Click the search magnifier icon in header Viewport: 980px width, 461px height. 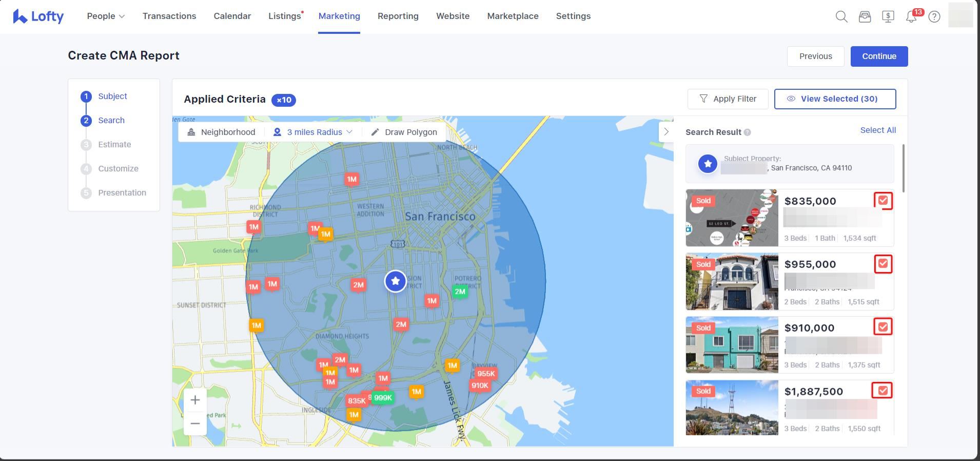pos(841,17)
